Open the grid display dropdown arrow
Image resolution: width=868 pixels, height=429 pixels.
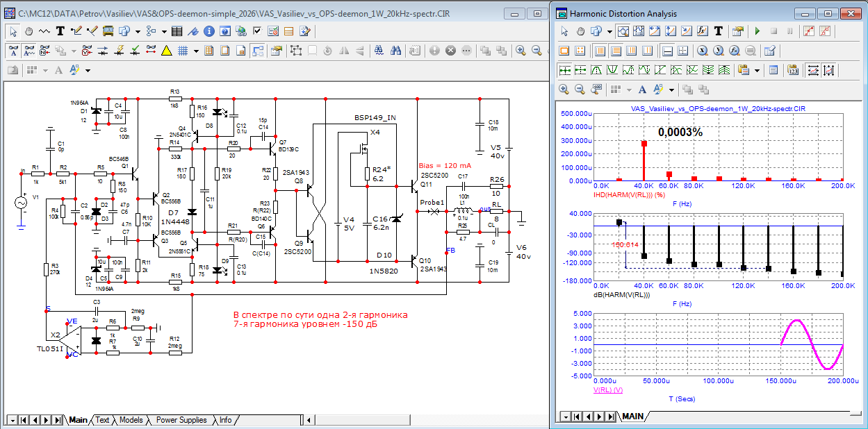(x=197, y=51)
